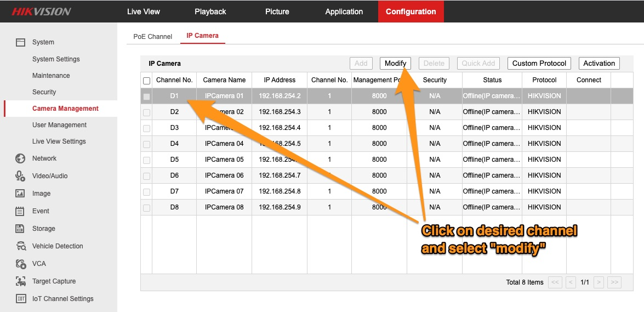
Task: Click the Storage floppy disk icon
Action: click(20, 229)
